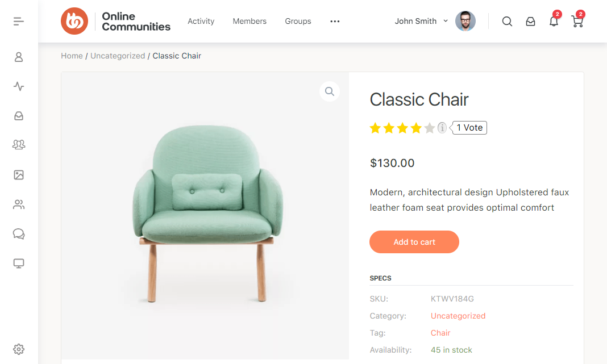Open settings via the gear icon
This screenshot has width=607, height=364.
[19, 349]
